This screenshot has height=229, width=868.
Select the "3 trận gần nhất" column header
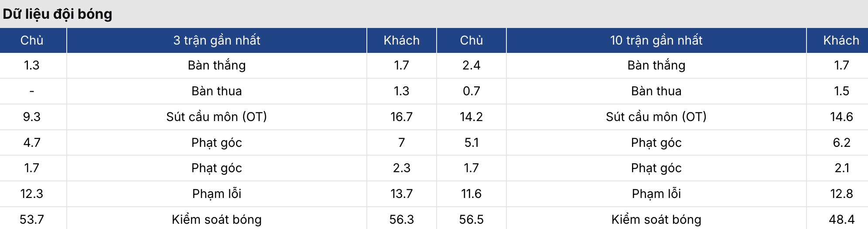tap(216, 40)
